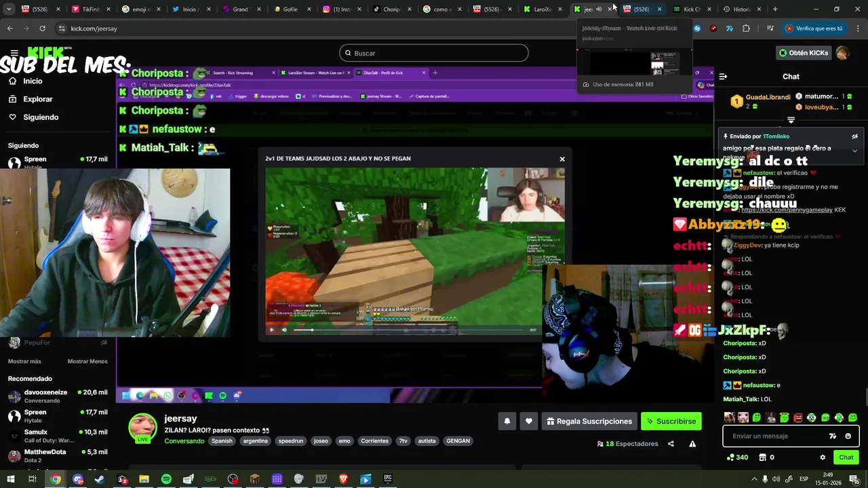The width and height of the screenshot is (868, 488).
Task: Open the emoji picker in chat input
Action: click(x=848, y=436)
